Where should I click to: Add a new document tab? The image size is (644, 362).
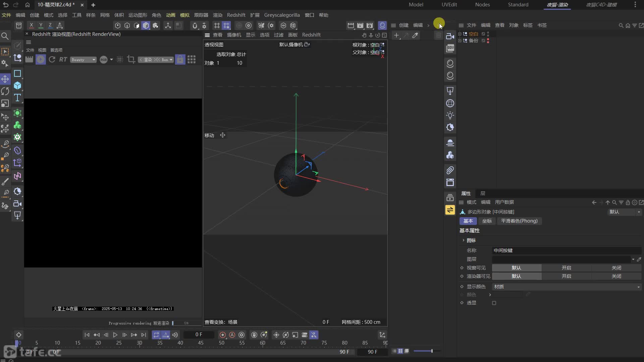[x=93, y=5]
